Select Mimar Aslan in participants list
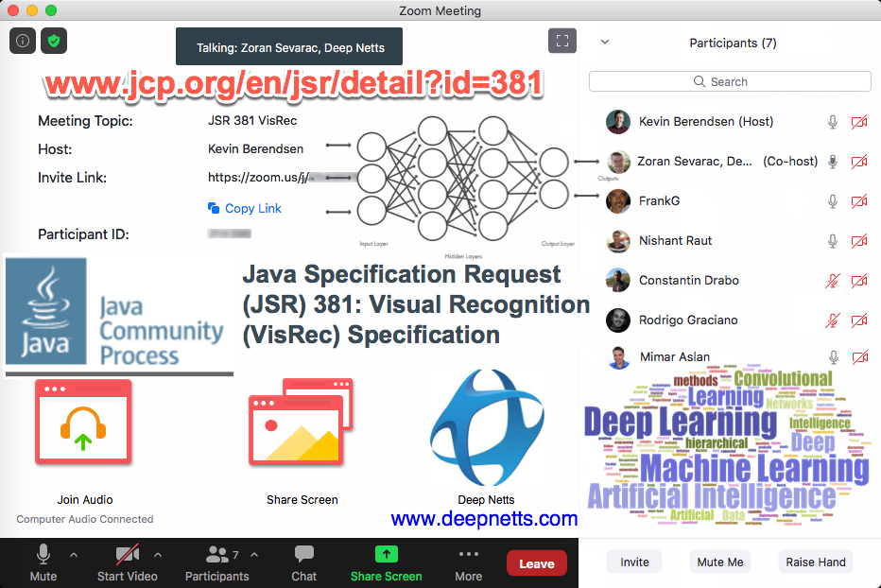881x588 pixels. click(730, 357)
